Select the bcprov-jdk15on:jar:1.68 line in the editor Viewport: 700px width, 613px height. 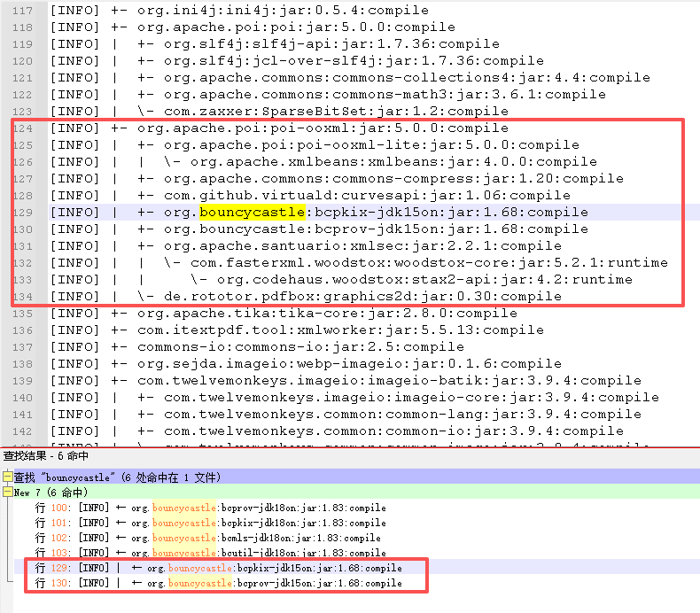319,229
